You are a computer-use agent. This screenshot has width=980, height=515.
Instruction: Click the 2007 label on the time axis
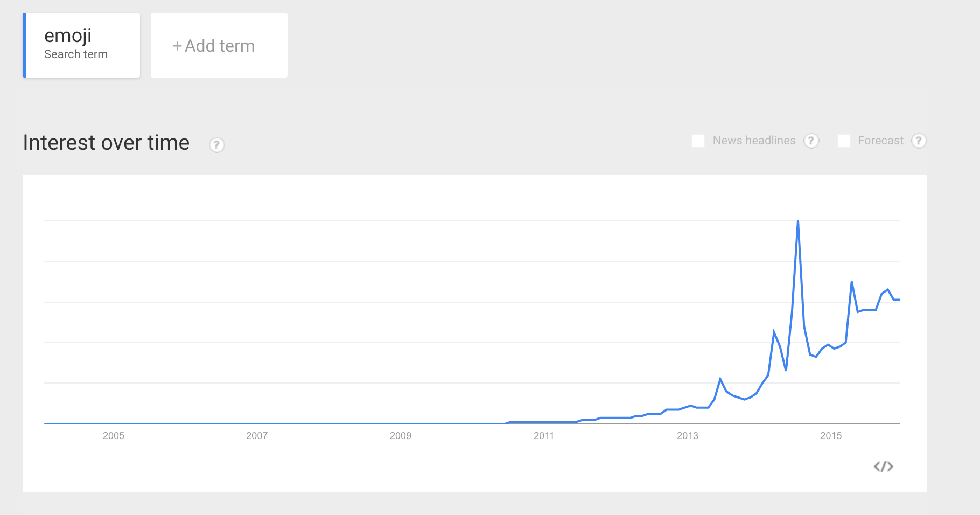[x=257, y=436]
